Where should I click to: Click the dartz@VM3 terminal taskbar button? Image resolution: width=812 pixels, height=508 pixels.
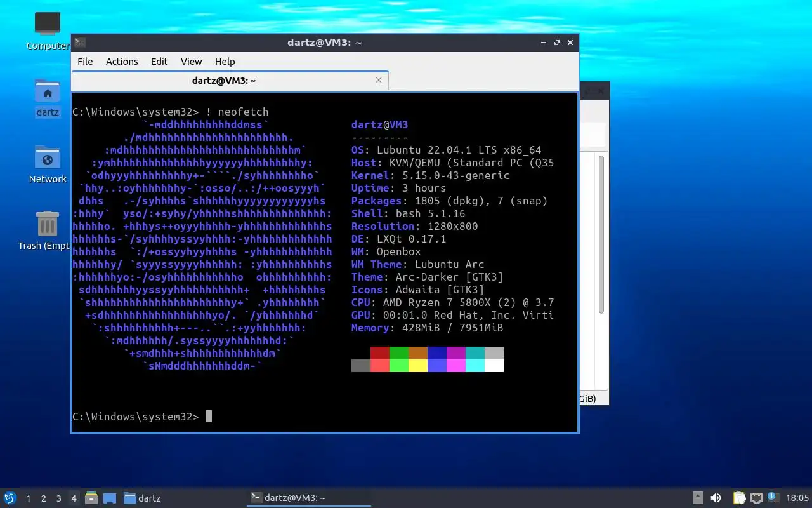(x=308, y=498)
